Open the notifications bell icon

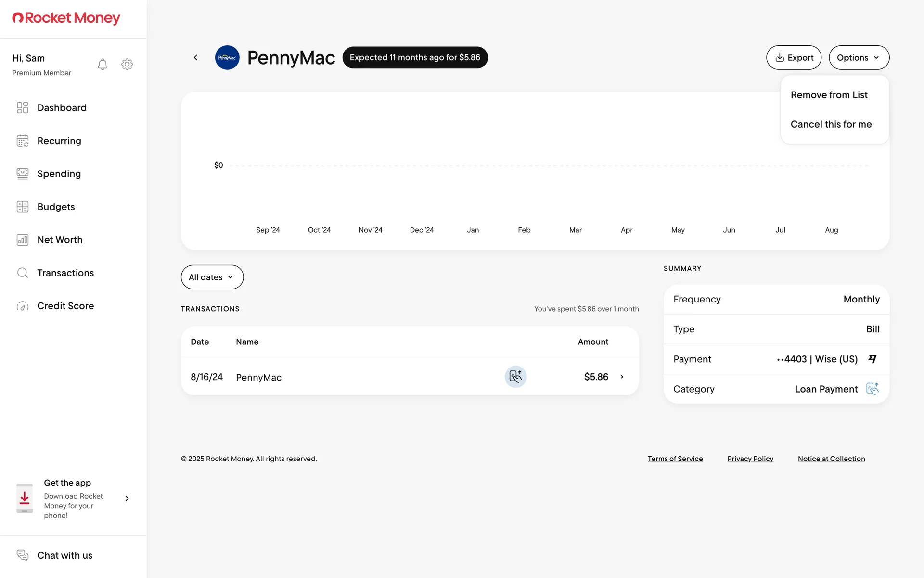click(x=103, y=64)
